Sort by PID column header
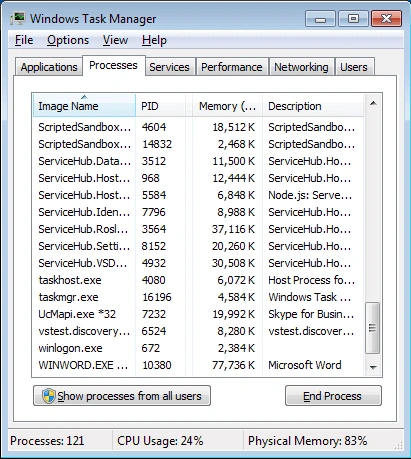The image size is (411, 459). click(x=161, y=106)
